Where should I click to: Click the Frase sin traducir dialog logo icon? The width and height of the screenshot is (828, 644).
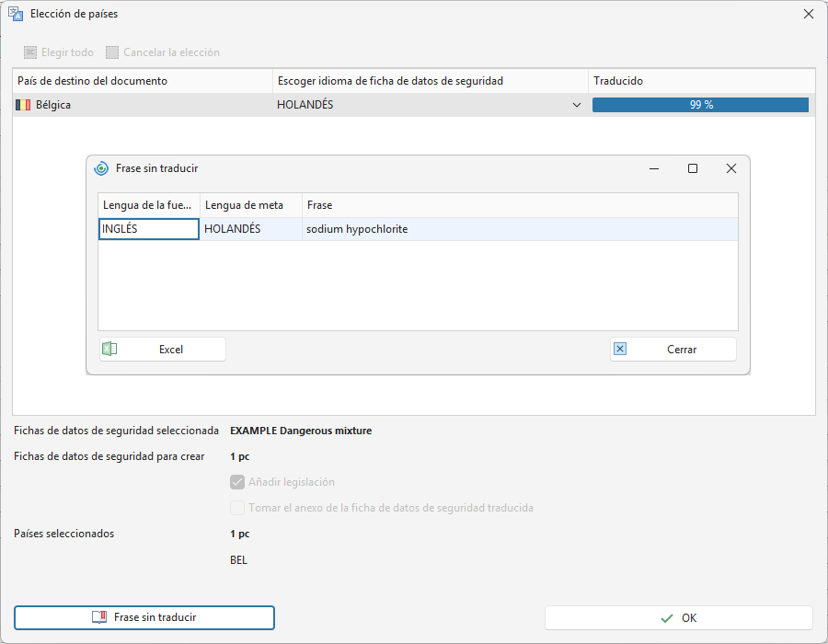pos(101,168)
